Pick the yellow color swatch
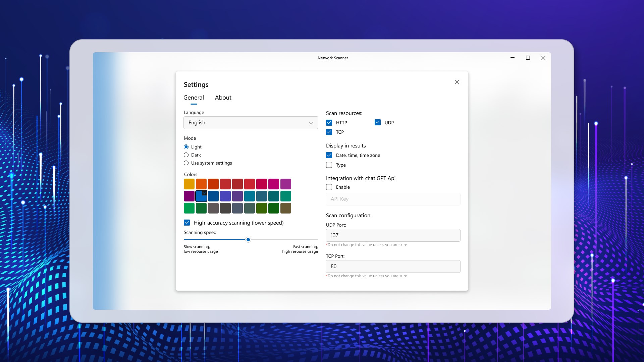Image resolution: width=644 pixels, height=362 pixels. pos(189,184)
